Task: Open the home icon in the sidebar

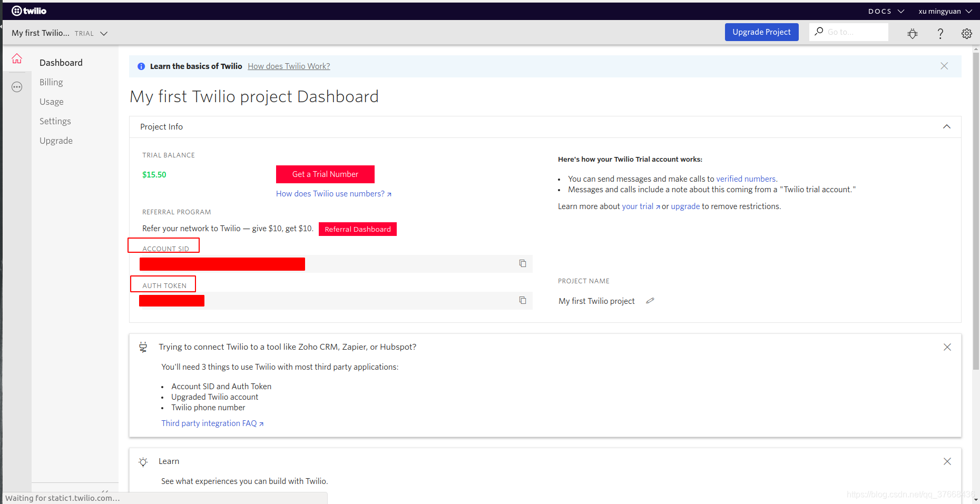Action: pos(17,58)
